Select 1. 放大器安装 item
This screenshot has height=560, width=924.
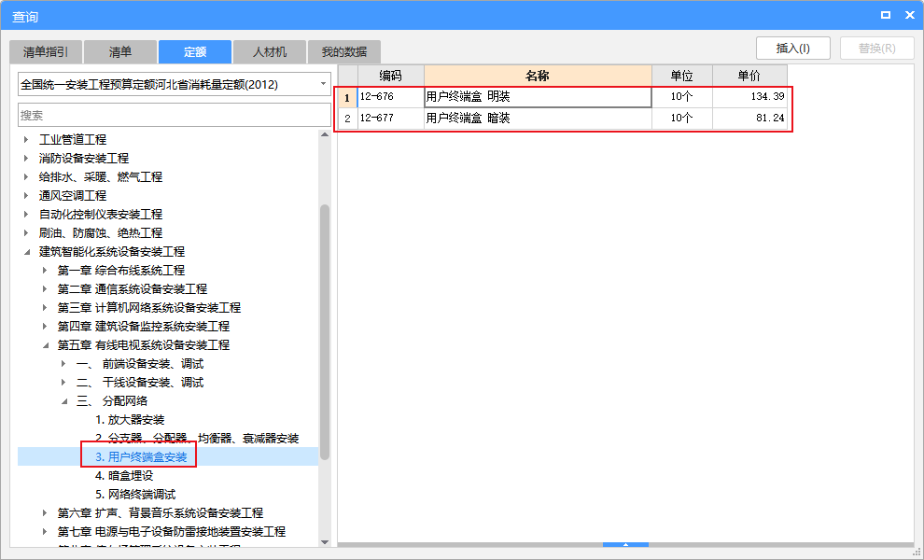pos(130,420)
